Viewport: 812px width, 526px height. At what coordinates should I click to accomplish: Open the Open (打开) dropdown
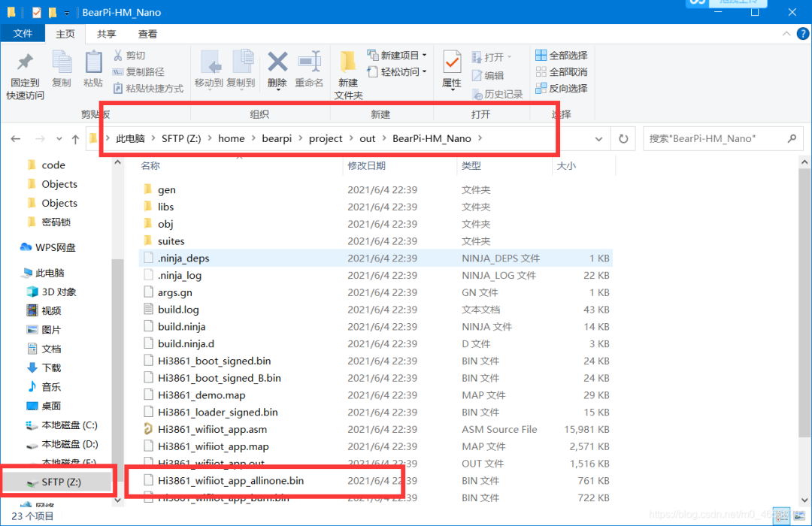pos(492,57)
